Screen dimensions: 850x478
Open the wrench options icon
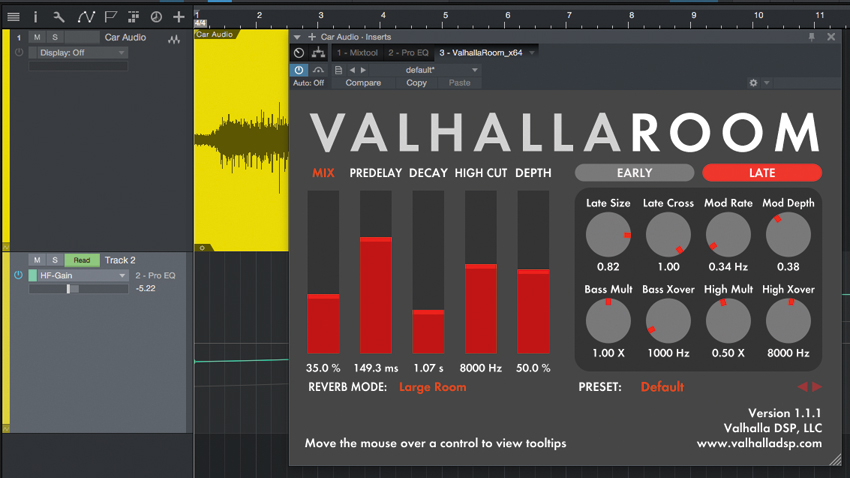(59, 17)
